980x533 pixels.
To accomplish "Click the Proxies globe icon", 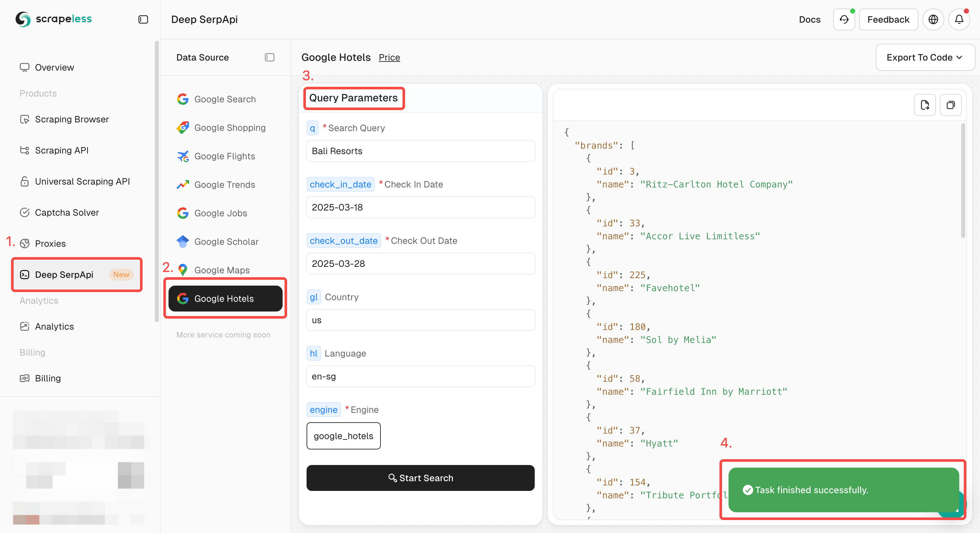I will (25, 243).
